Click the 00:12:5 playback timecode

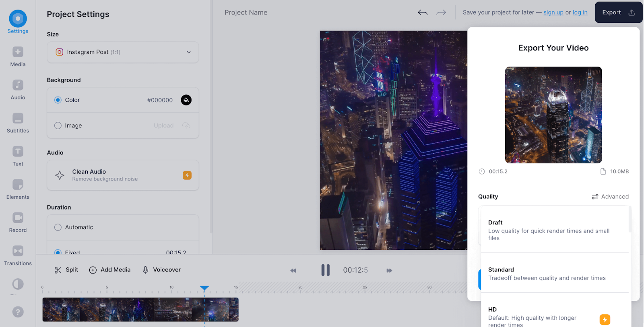point(355,270)
